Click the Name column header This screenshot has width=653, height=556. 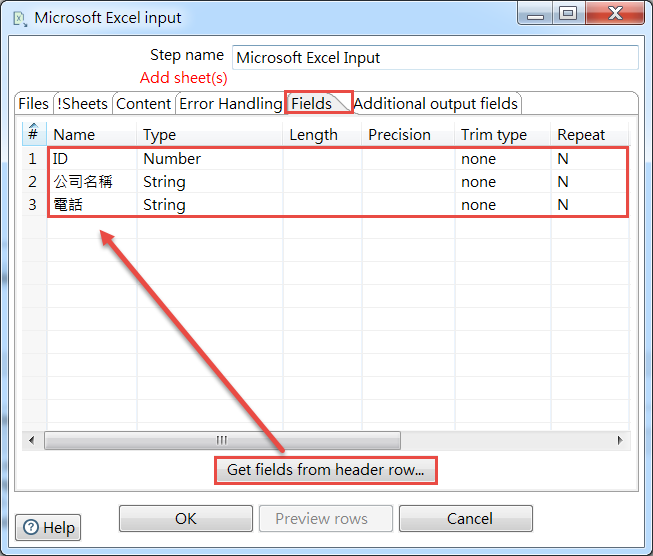pyautogui.click(x=92, y=135)
